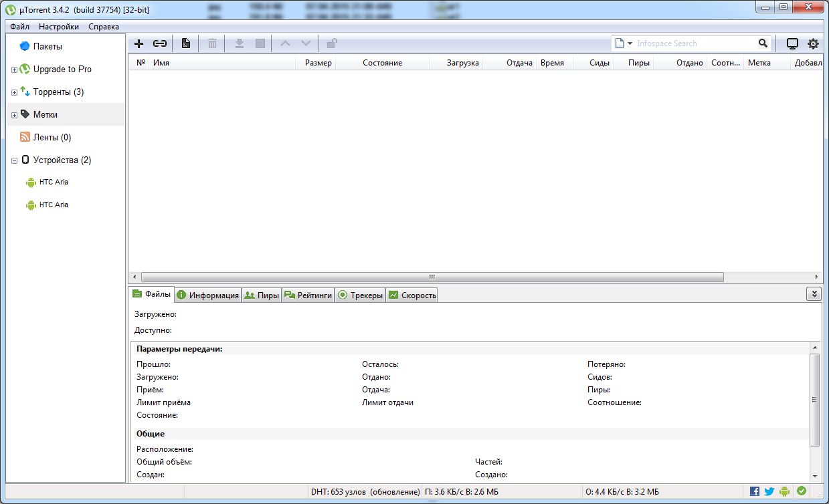The height and width of the screenshot is (504, 829).
Task: Sort by the Состояние column header
Action: tap(382, 63)
